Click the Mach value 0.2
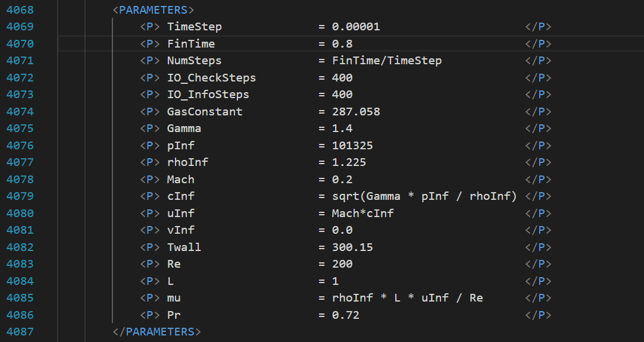Image resolution: width=644 pixels, height=342 pixels. pyautogui.click(x=342, y=180)
